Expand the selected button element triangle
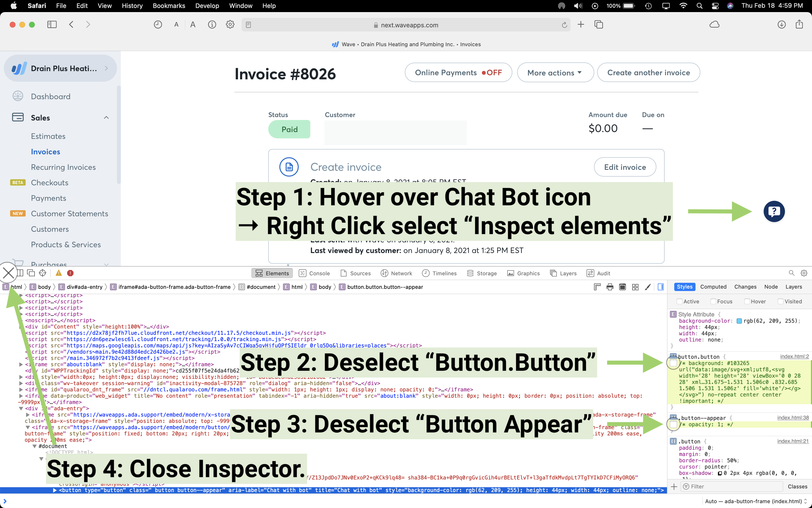 click(55, 490)
